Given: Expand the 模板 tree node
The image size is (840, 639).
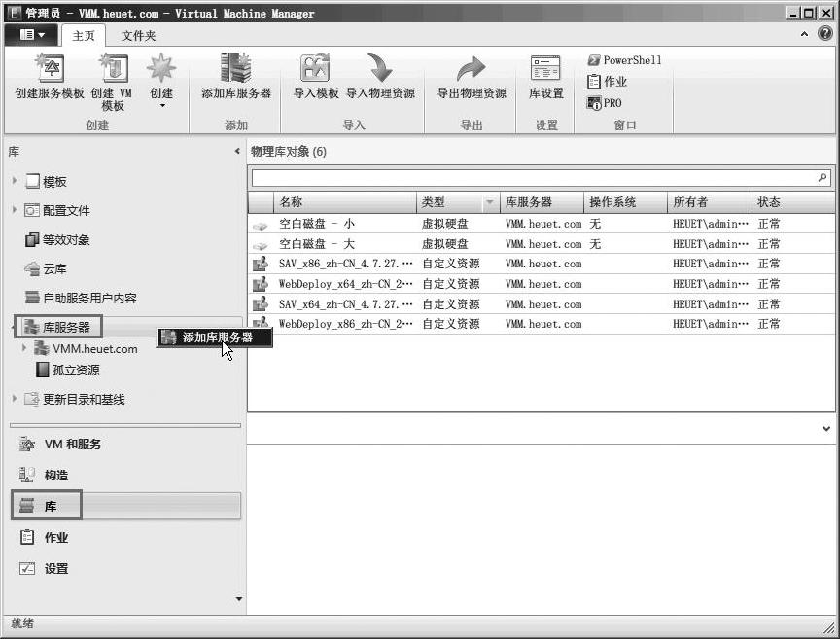Looking at the screenshot, I should tap(15, 181).
